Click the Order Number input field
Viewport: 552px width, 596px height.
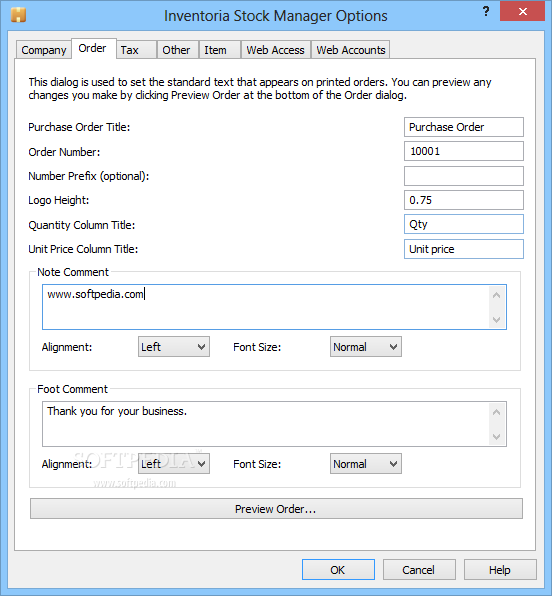pyautogui.click(x=464, y=151)
